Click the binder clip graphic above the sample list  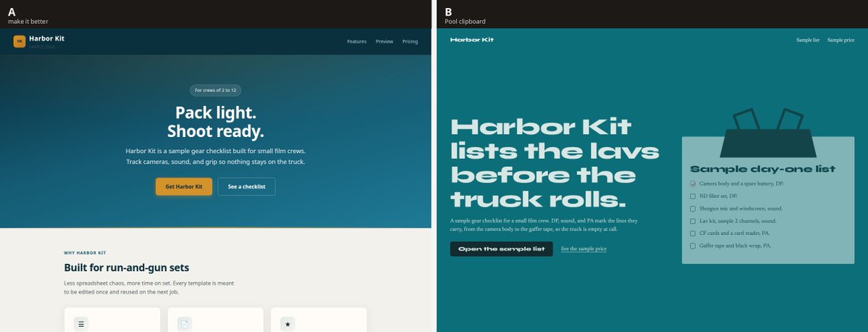click(x=768, y=133)
